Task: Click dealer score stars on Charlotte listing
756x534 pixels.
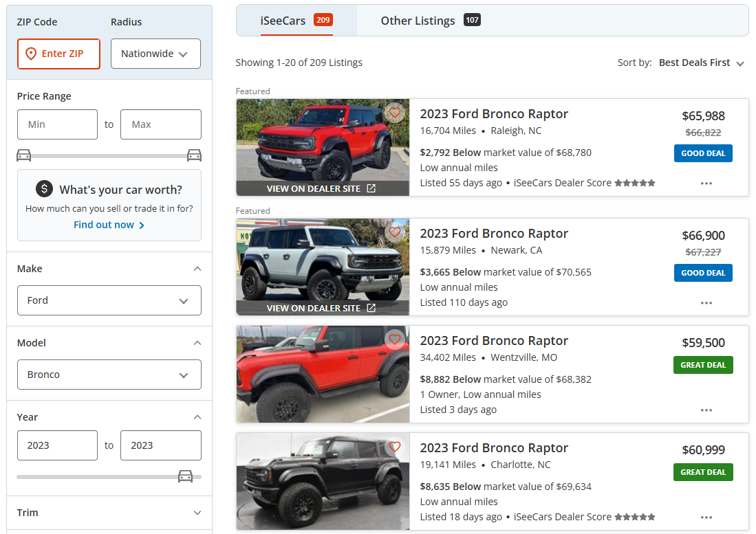Action: pyautogui.click(x=635, y=517)
